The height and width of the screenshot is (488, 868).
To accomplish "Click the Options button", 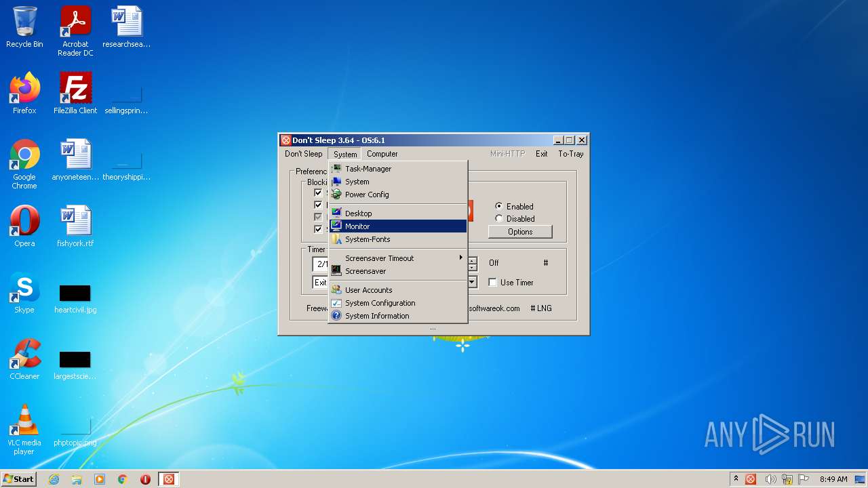I will click(520, 232).
